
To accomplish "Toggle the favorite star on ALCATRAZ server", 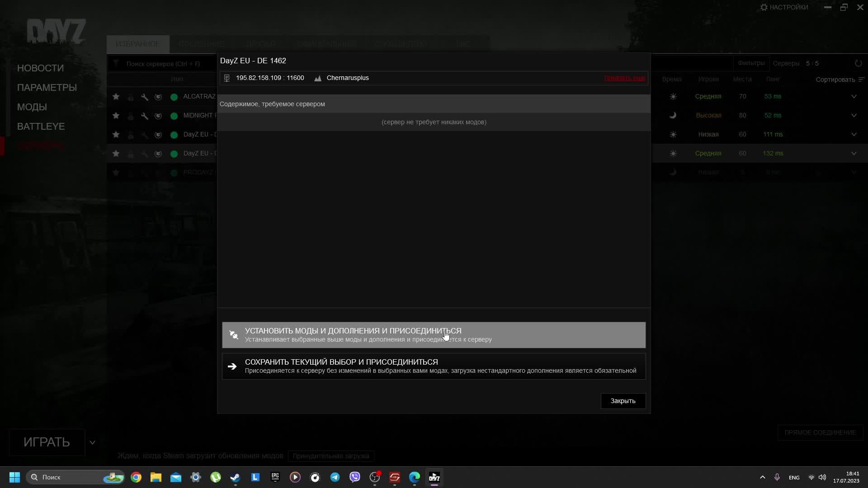I will (116, 97).
